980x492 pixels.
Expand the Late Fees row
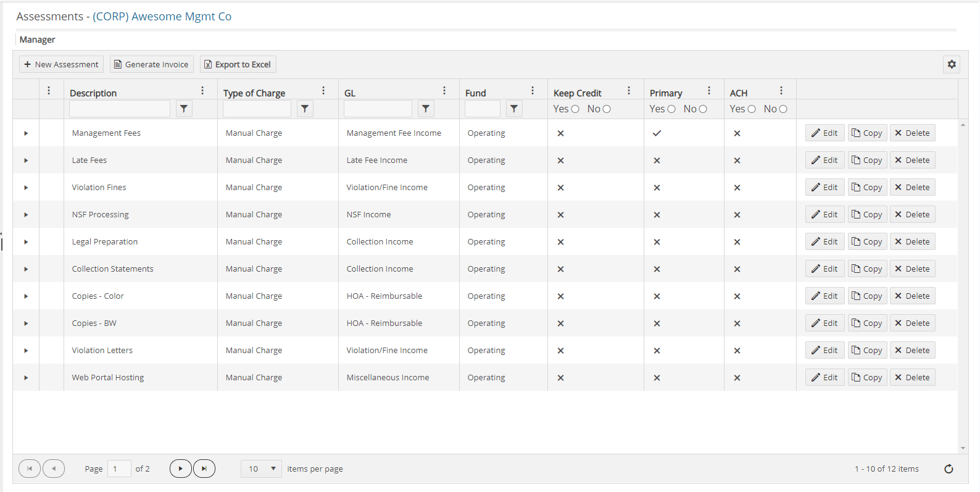point(26,161)
